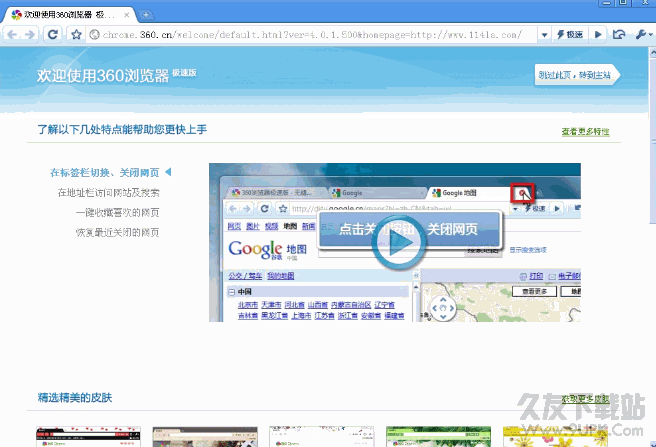Select 在地址栏访问网站及搜索 feature item
The width and height of the screenshot is (656, 447).
[x=108, y=193]
